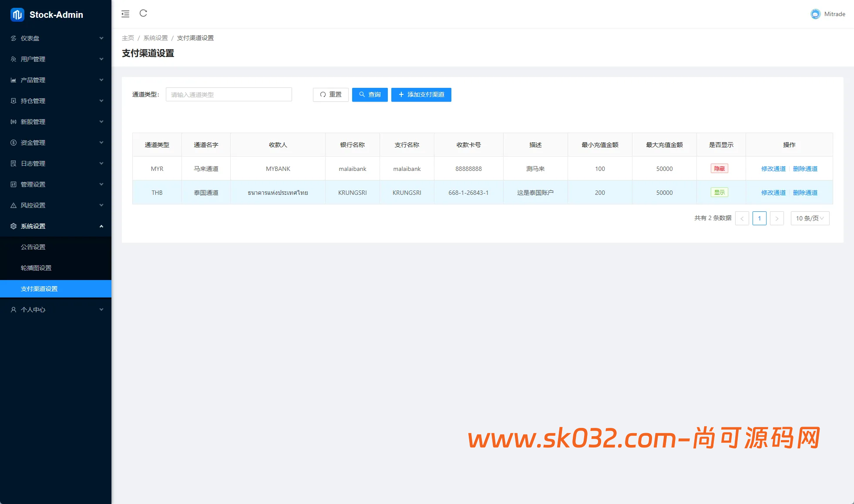Viewport: 854px width, 504px height.
Task: Click the 添加支付渠道 button
Action: pyautogui.click(x=421, y=95)
